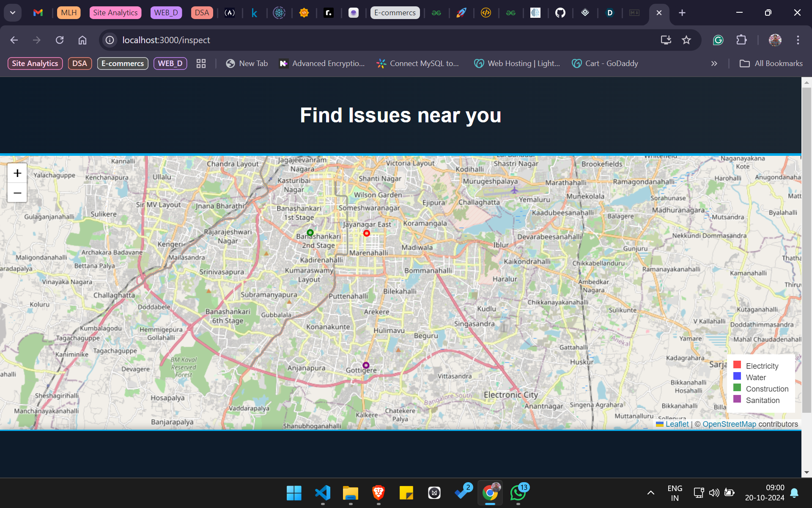Zoom in on the map

[17, 173]
